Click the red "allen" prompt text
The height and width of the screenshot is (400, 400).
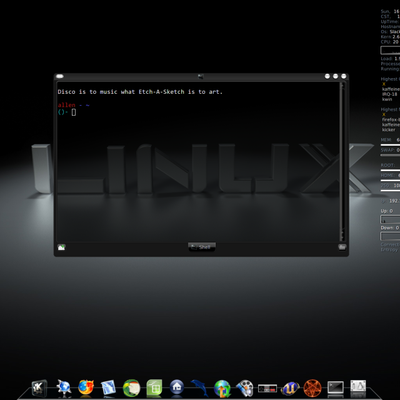point(67,105)
